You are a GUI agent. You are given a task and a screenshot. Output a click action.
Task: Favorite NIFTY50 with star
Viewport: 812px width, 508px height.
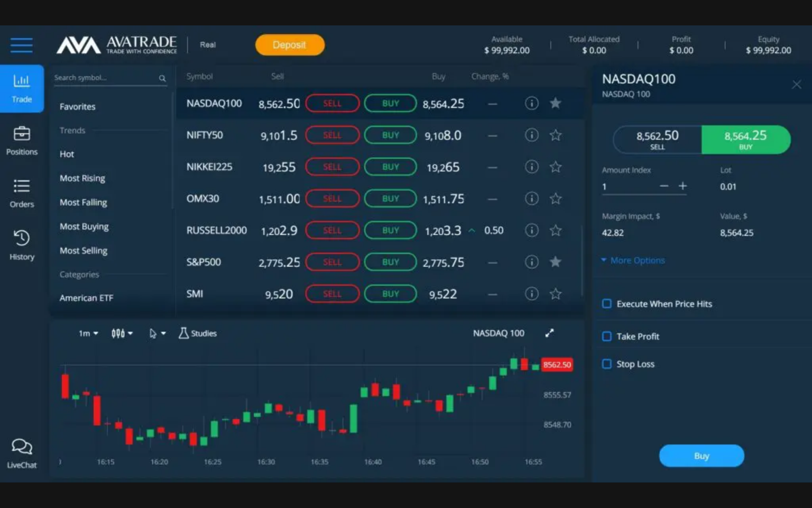coord(555,135)
